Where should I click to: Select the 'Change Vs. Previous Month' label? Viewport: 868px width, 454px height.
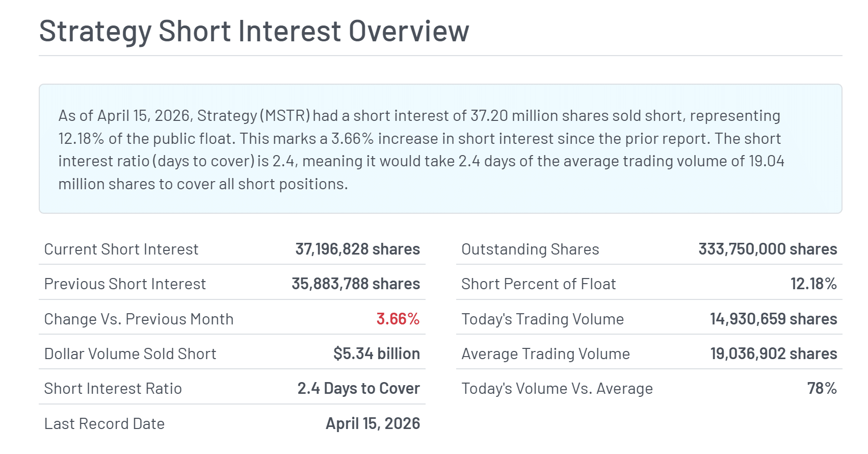tap(139, 319)
